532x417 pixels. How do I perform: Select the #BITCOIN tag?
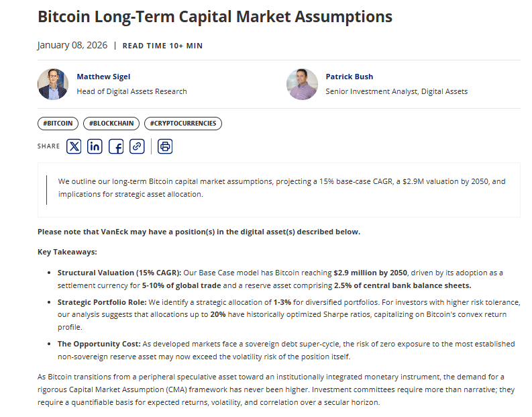(58, 124)
